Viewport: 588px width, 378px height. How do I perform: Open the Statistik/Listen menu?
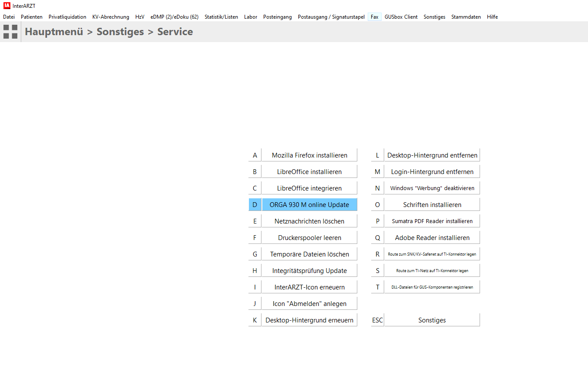221,17
